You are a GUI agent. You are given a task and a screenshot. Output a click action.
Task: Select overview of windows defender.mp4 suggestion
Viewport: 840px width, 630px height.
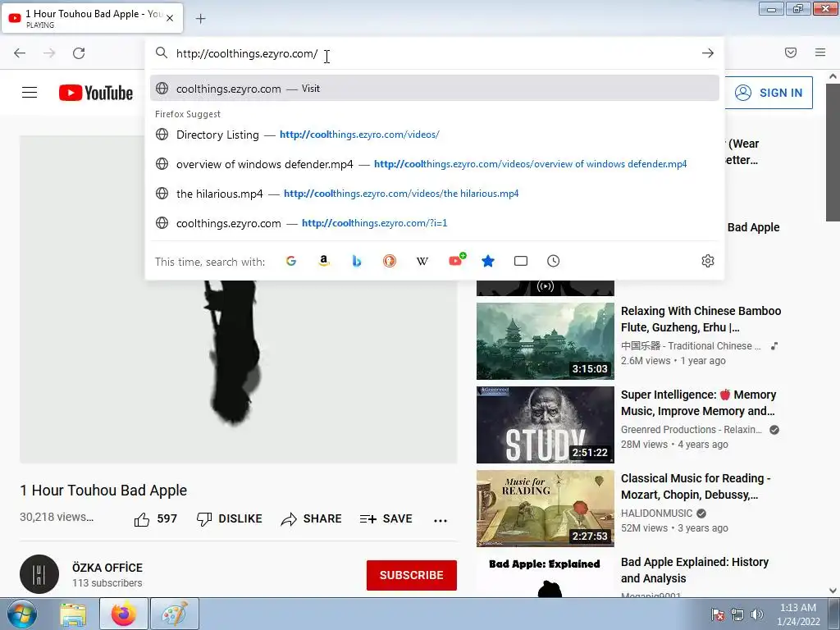pos(435,164)
